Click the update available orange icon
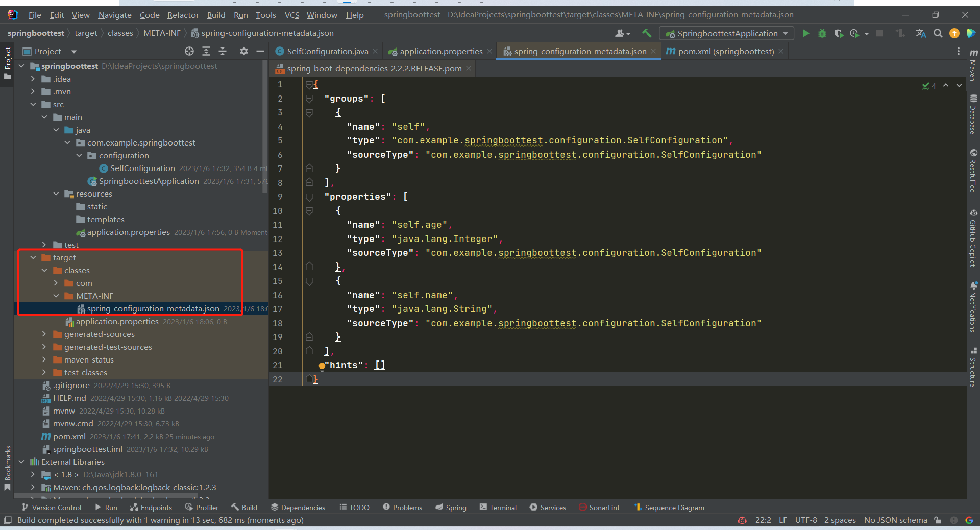The height and width of the screenshot is (530, 980). click(954, 33)
